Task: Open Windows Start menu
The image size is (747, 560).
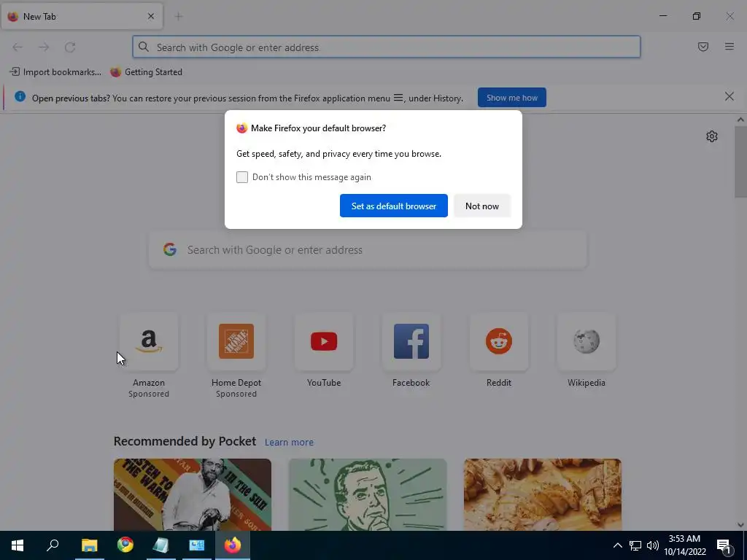Action: point(18,545)
